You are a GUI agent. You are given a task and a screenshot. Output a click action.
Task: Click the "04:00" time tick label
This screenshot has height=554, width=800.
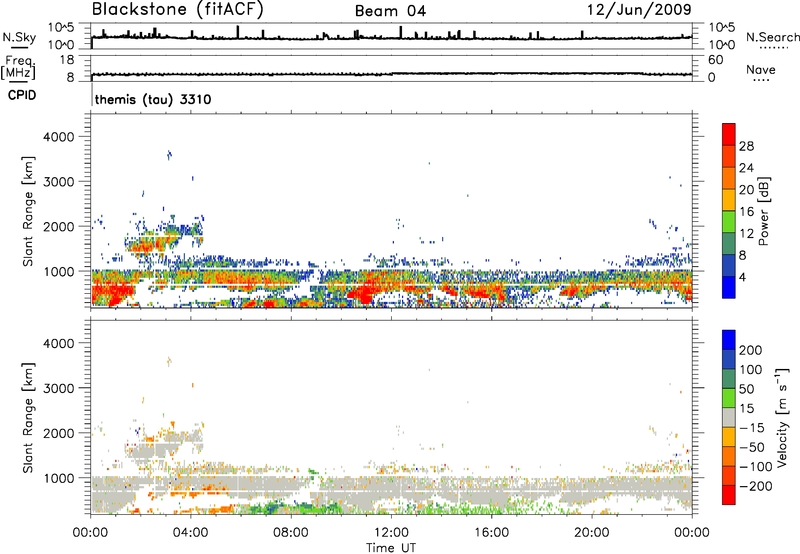(x=191, y=533)
